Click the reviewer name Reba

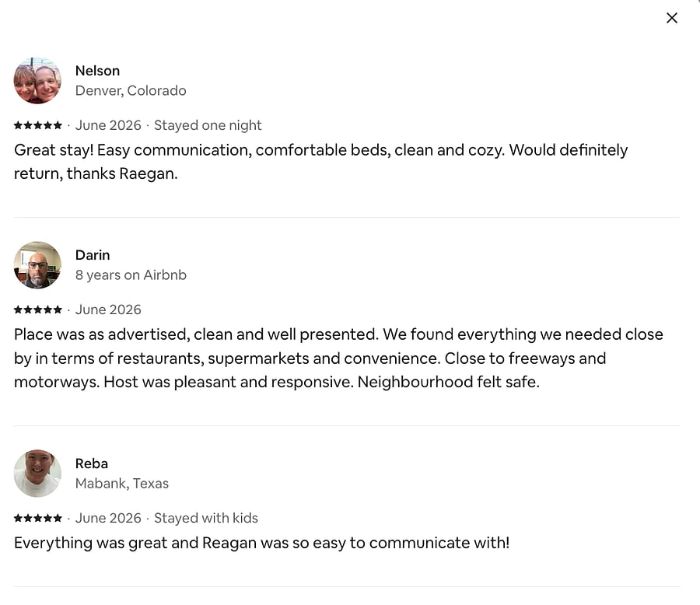coord(92,463)
